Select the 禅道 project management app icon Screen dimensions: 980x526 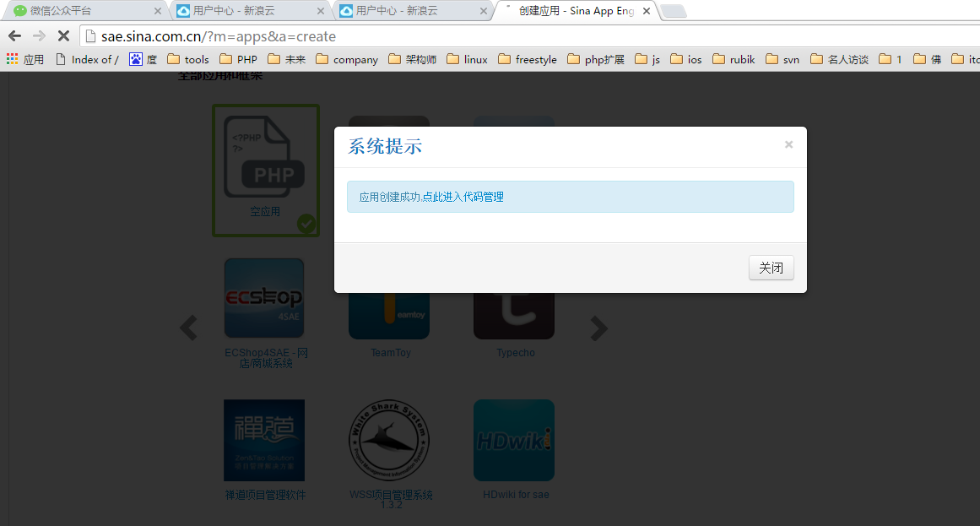point(264,440)
